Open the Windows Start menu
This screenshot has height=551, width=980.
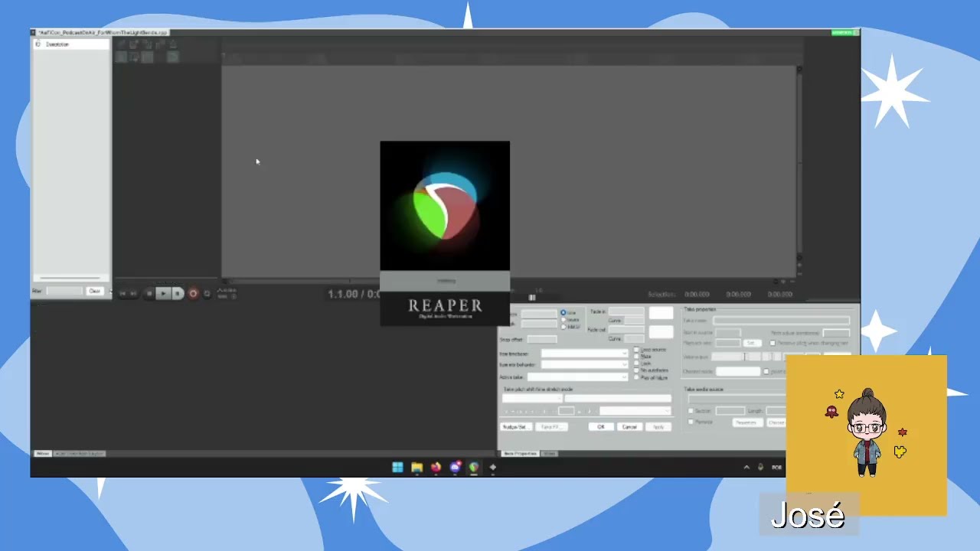click(x=397, y=467)
